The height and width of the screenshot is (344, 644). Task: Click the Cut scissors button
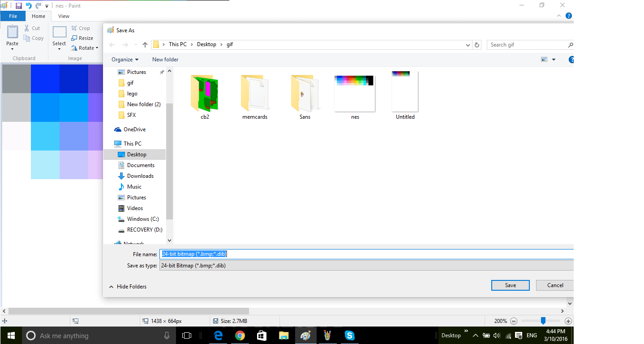[x=32, y=28]
